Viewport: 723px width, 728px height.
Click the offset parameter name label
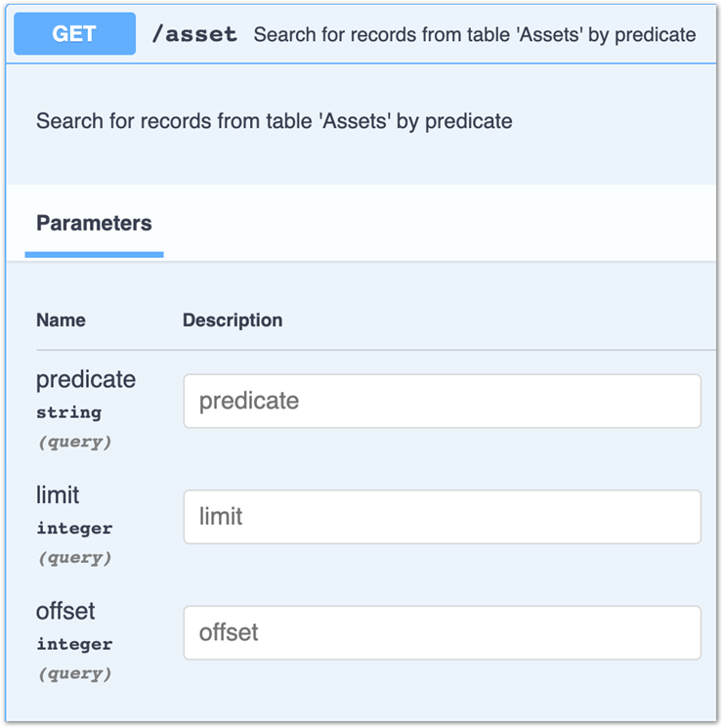pyautogui.click(x=65, y=611)
